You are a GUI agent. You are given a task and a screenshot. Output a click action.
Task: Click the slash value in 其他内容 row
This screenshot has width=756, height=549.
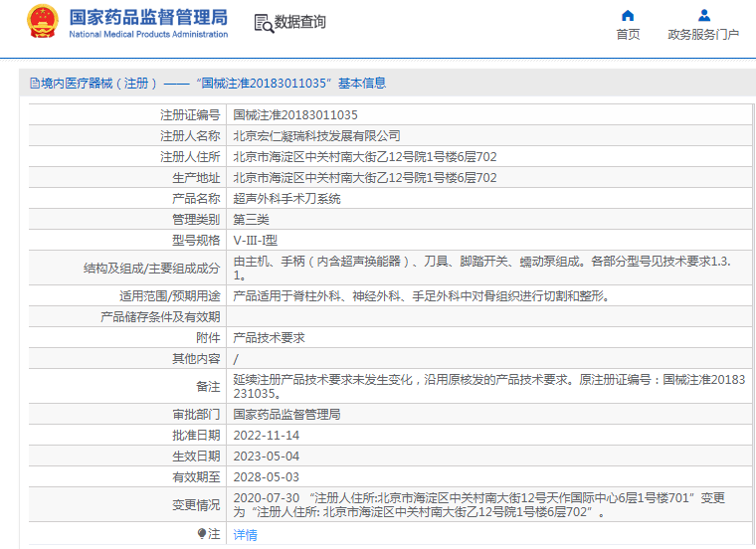point(236,359)
